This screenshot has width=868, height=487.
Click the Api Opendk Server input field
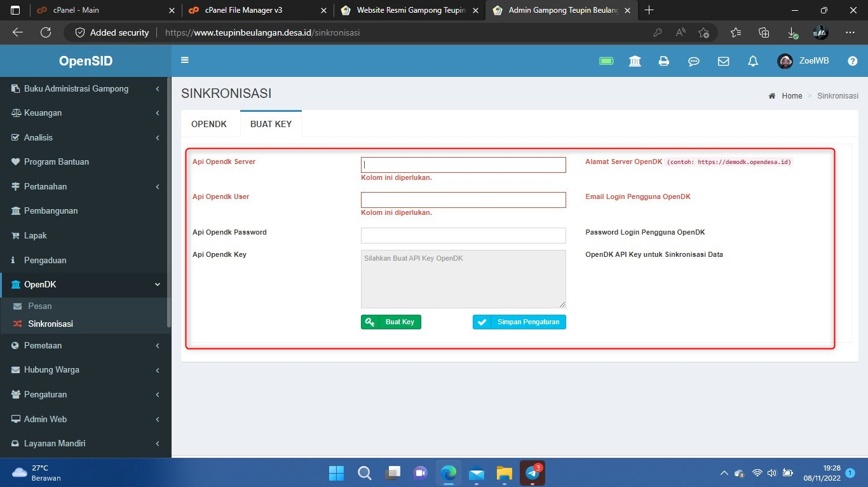463,165
